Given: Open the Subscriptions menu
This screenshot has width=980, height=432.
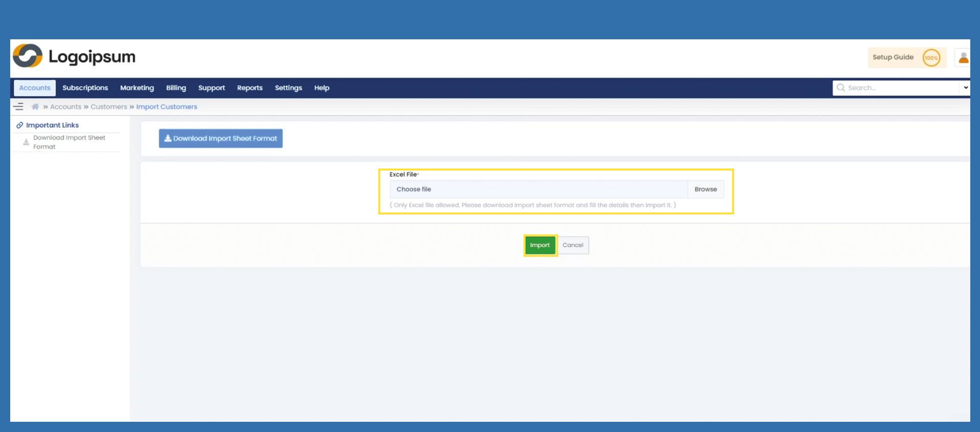Looking at the screenshot, I should click(x=85, y=88).
